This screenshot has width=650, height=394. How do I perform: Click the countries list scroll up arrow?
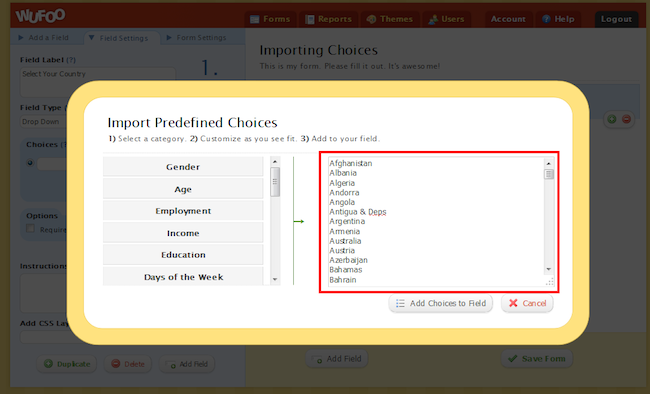[549, 163]
